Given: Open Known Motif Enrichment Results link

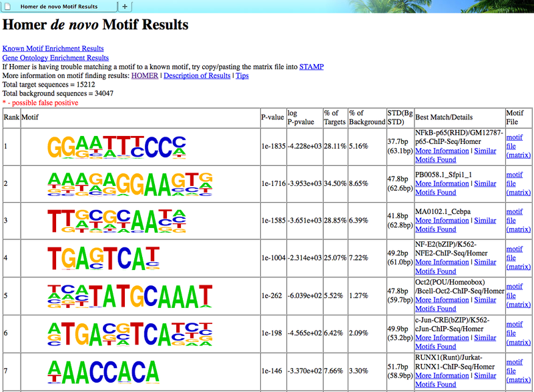Looking at the screenshot, I should coord(53,49).
